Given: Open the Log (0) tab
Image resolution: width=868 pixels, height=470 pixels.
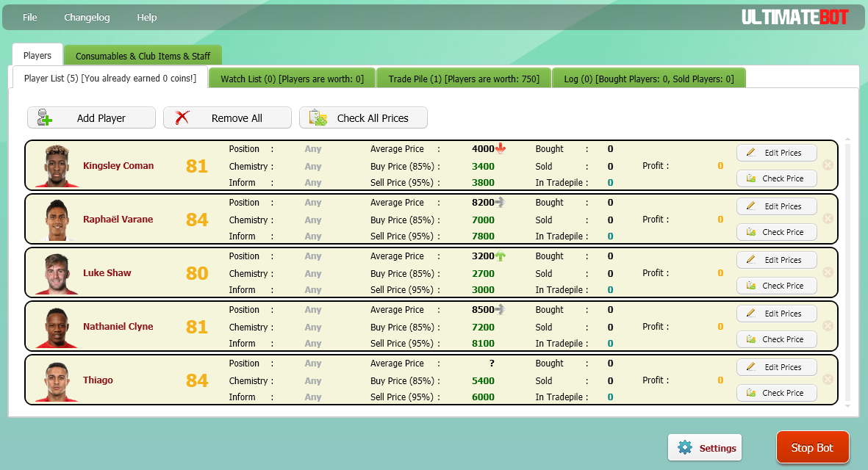Looking at the screenshot, I should pyautogui.click(x=649, y=79).
